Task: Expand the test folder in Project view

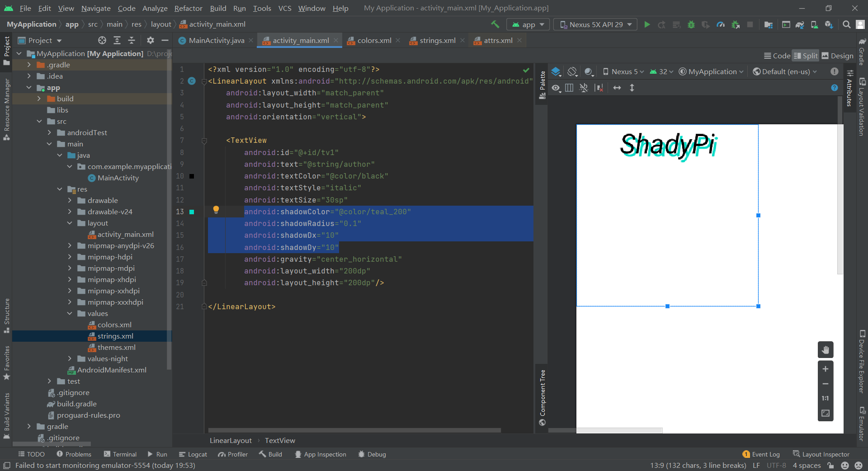Action: [50, 381]
